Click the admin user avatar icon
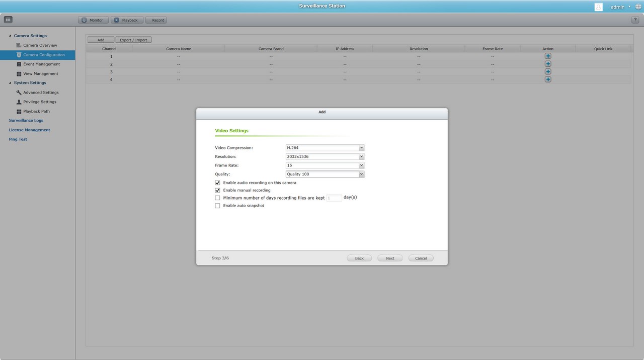The height and width of the screenshot is (360, 644). coord(598,7)
